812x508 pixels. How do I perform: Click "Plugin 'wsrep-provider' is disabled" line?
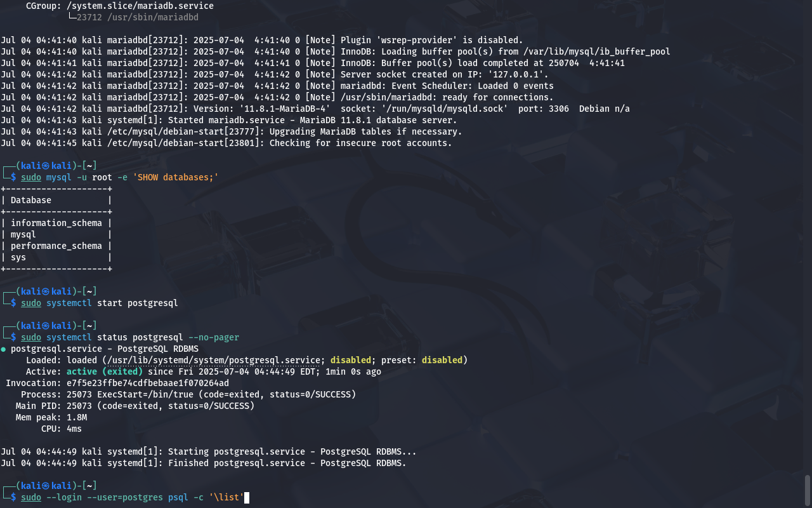262,40
